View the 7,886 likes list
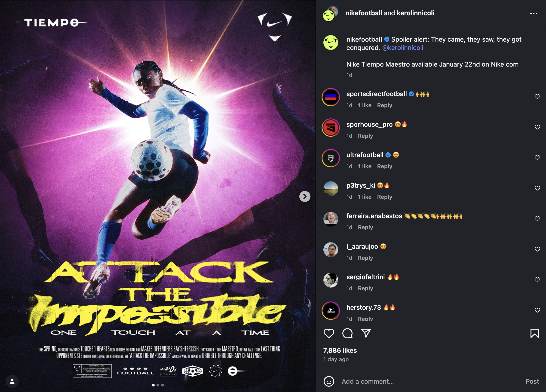 pos(340,350)
